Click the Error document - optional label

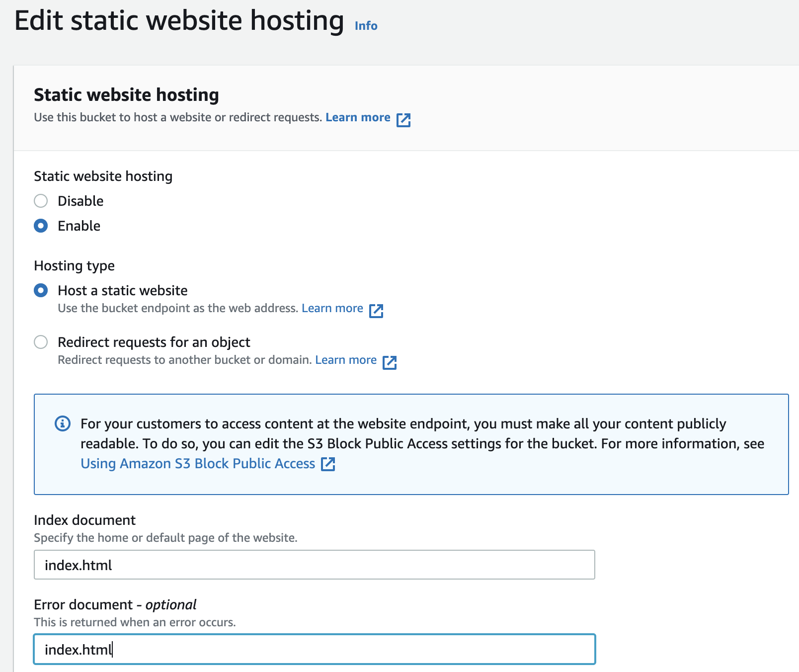click(x=115, y=604)
